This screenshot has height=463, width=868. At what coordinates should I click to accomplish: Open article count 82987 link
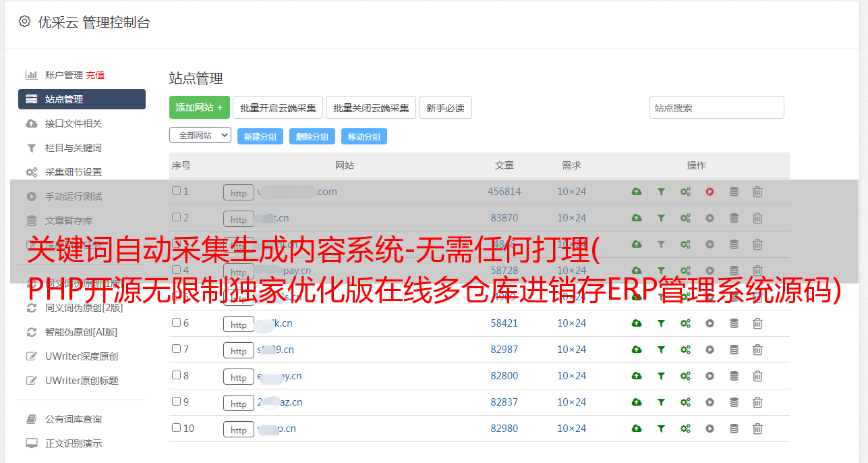pyautogui.click(x=504, y=350)
